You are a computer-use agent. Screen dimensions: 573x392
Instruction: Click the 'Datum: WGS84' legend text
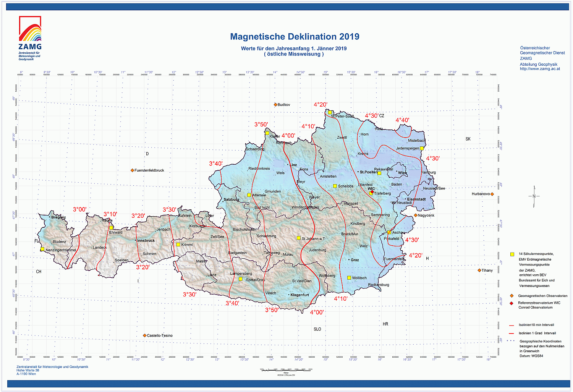(531, 356)
